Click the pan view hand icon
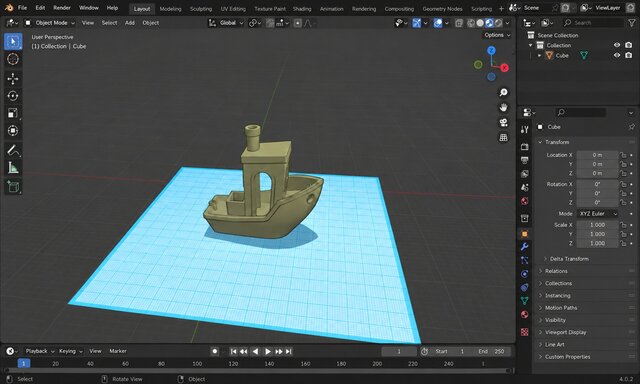 pyautogui.click(x=504, y=107)
